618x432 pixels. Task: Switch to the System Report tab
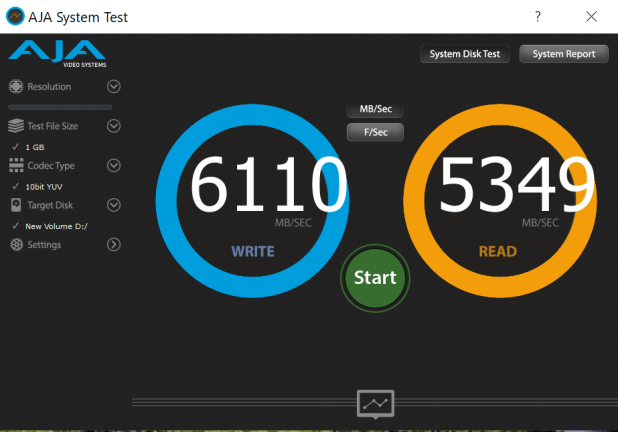pyautogui.click(x=564, y=54)
